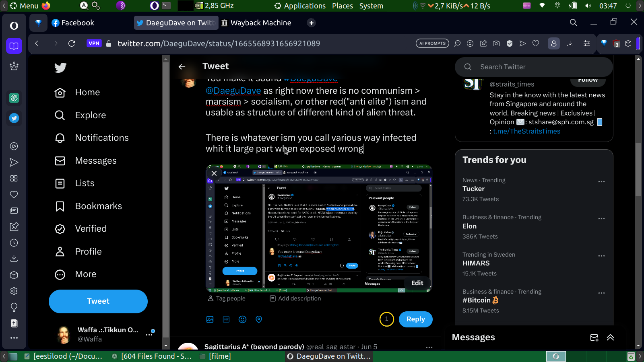Open the Tucker trend

(x=473, y=189)
